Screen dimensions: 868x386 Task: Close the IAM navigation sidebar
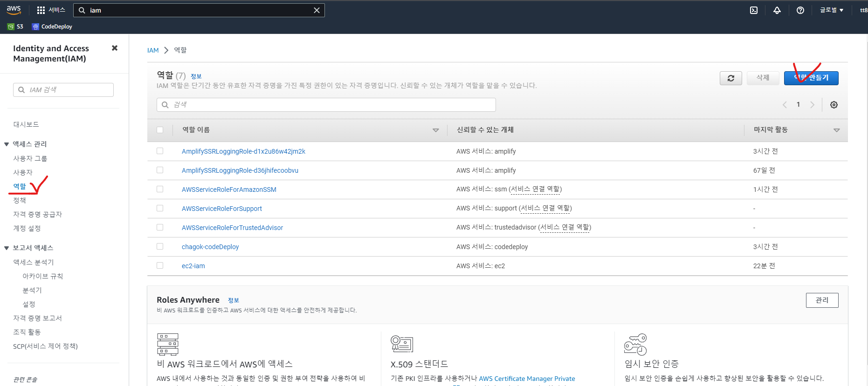pyautogui.click(x=115, y=48)
